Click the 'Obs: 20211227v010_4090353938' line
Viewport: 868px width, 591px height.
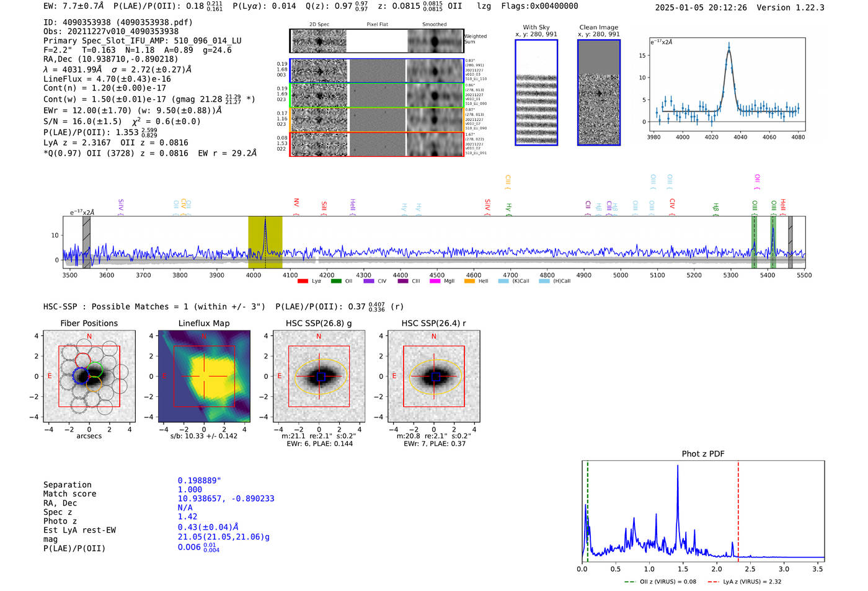[111, 32]
